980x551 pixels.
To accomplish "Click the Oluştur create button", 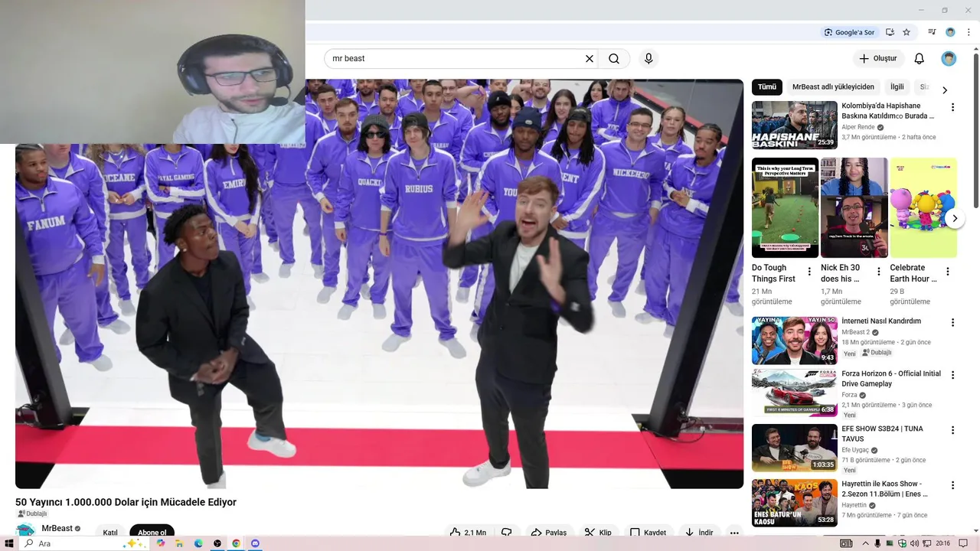I will coord(878,59).
